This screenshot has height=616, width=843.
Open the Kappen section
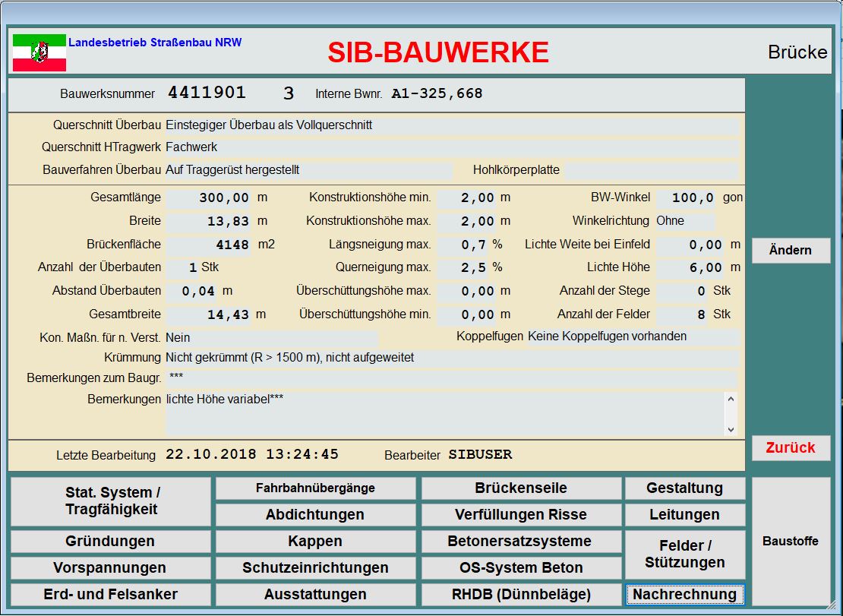(x=316, y=542)
